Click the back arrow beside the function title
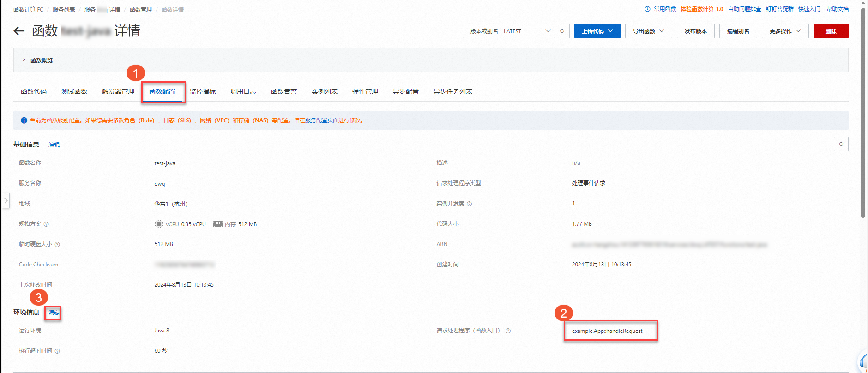The image size is (868, 373). (19, 31)
